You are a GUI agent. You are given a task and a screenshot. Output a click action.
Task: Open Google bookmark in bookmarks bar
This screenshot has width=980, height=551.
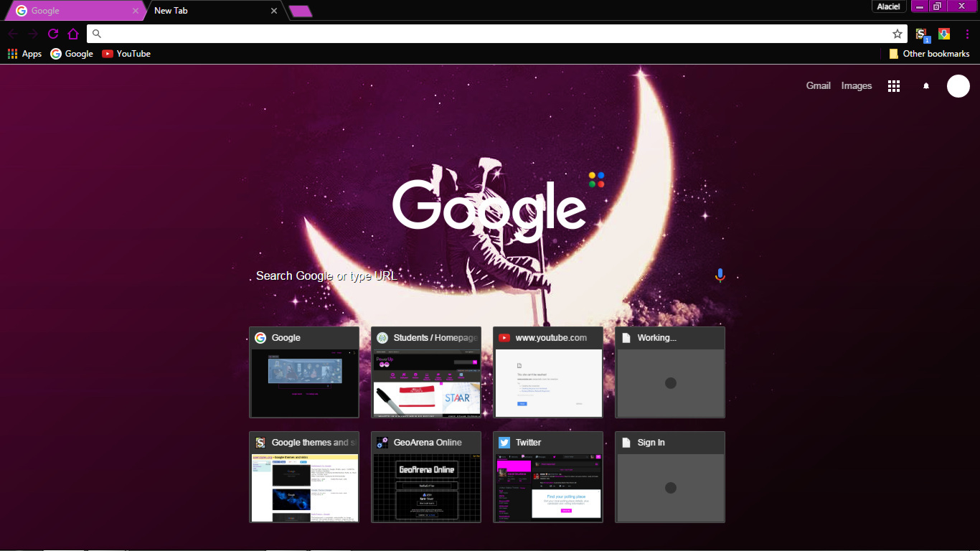[x=72, y=54]
